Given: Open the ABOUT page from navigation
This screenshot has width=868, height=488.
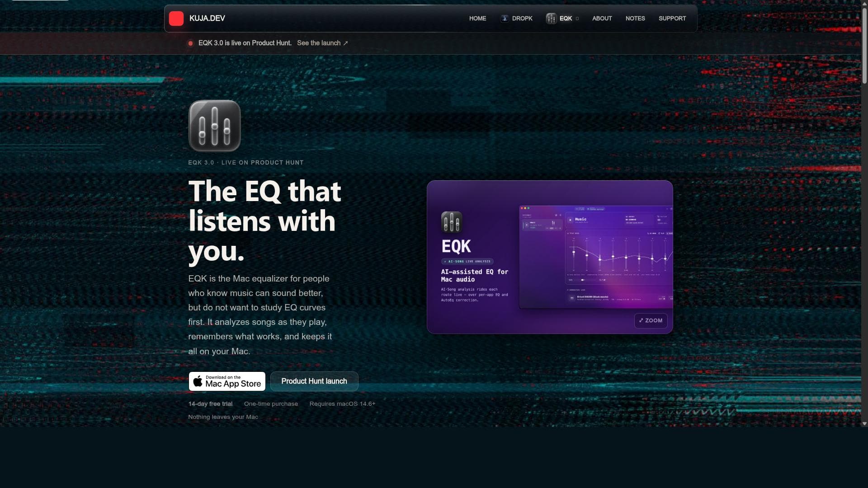Looking at the screenshot, I should [602, 19].
